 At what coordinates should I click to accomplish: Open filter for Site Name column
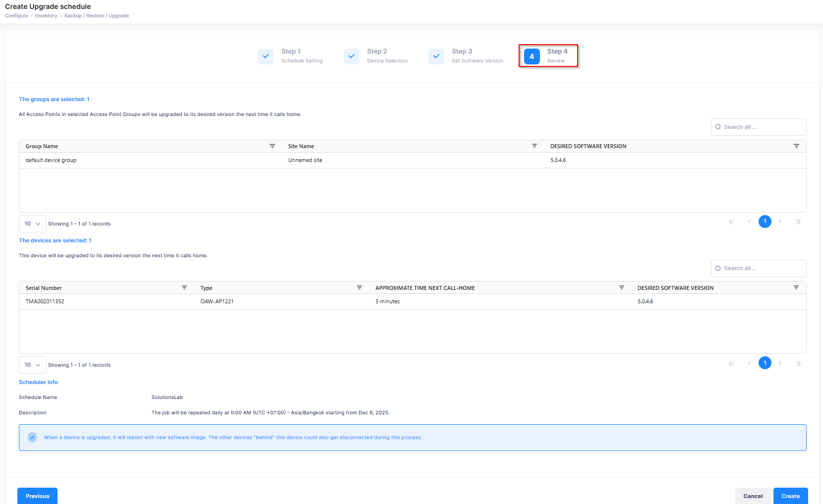pos(534,146)
